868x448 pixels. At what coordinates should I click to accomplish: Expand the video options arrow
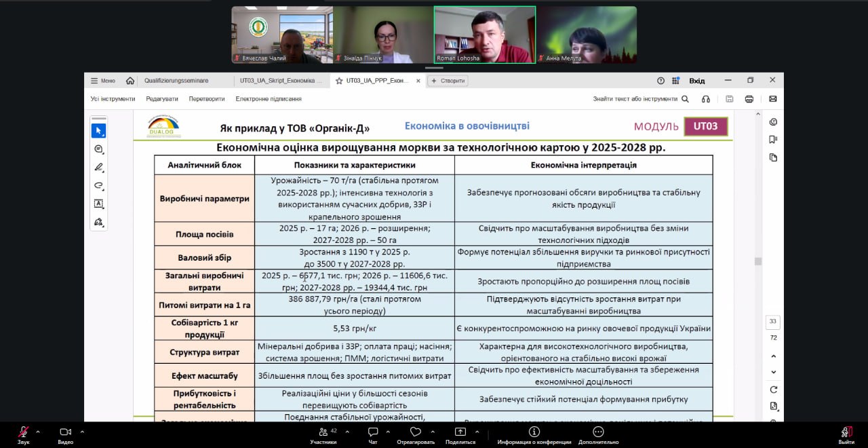pos(82,432)
